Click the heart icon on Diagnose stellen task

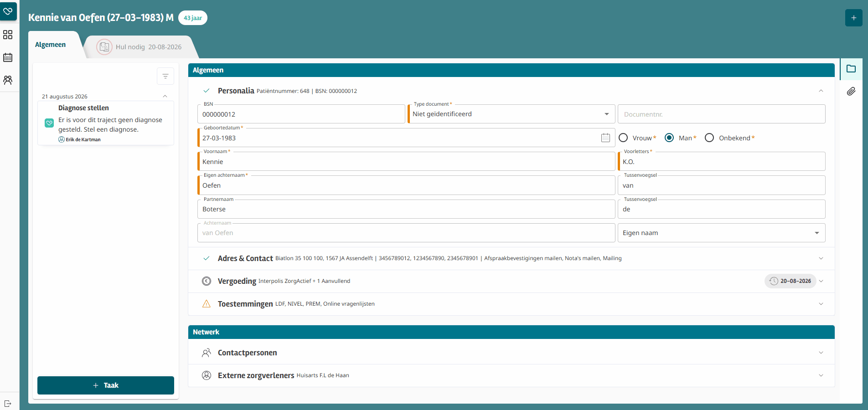pos(49,123)
